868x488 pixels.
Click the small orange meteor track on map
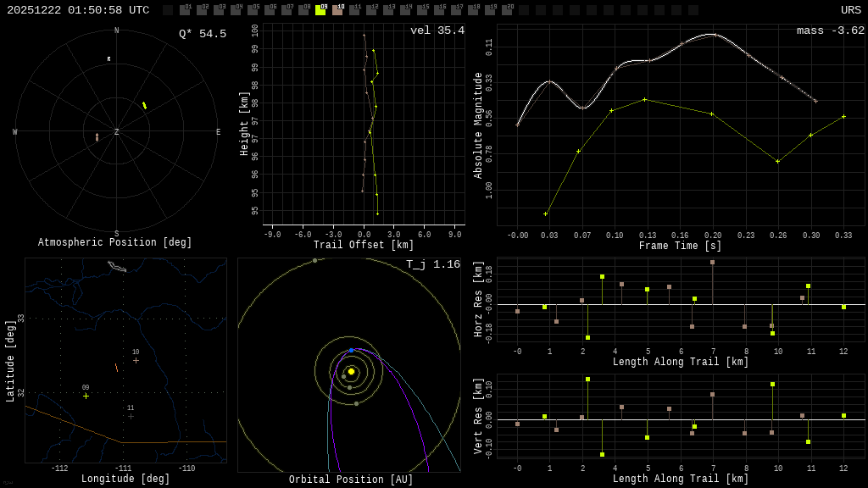click(x=116, y=368)
